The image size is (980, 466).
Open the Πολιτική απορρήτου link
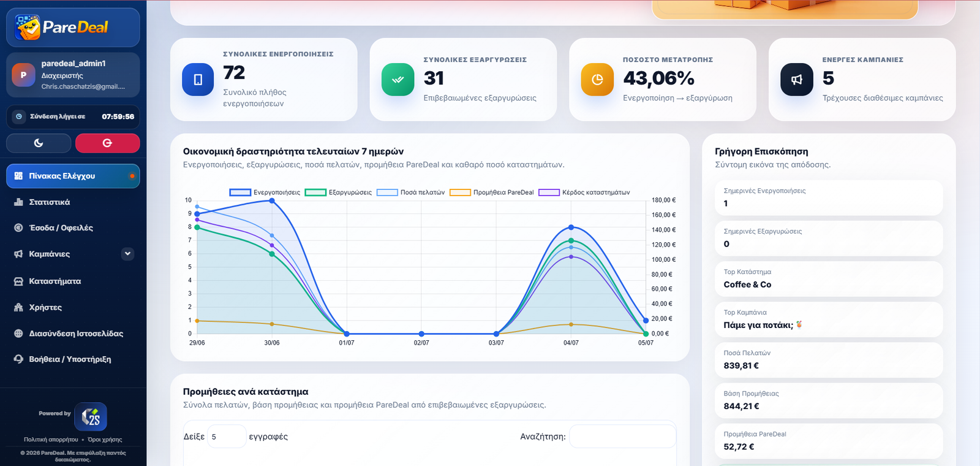click(x=51, y=440)
